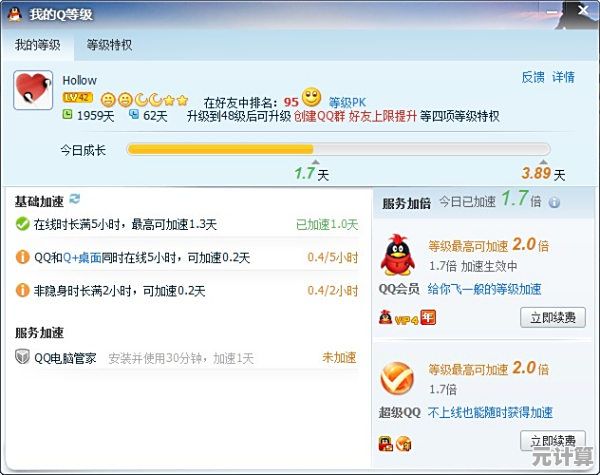
Task: Click the orange info icon for Q+桌面 task
Action: tap(23, 257)
